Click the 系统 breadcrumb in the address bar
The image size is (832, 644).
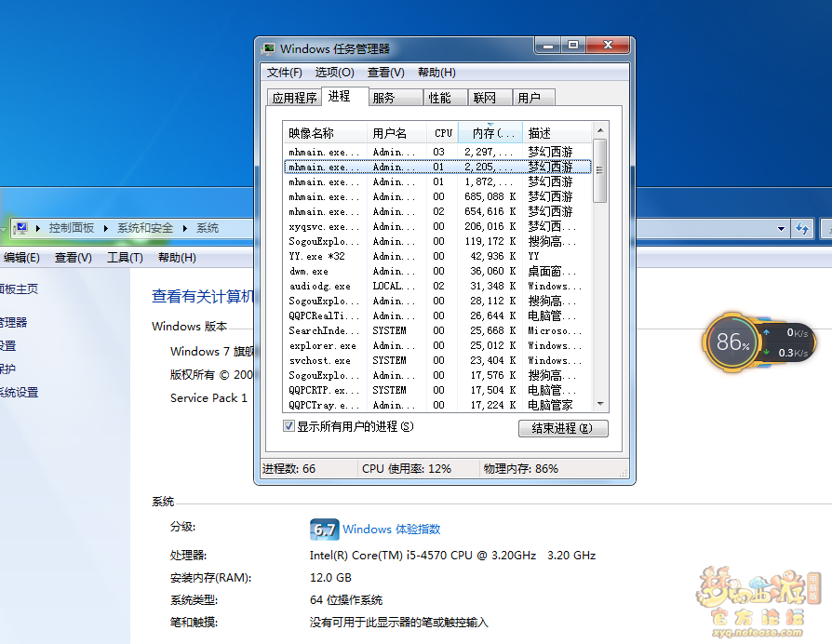click(x=208, y=228)
